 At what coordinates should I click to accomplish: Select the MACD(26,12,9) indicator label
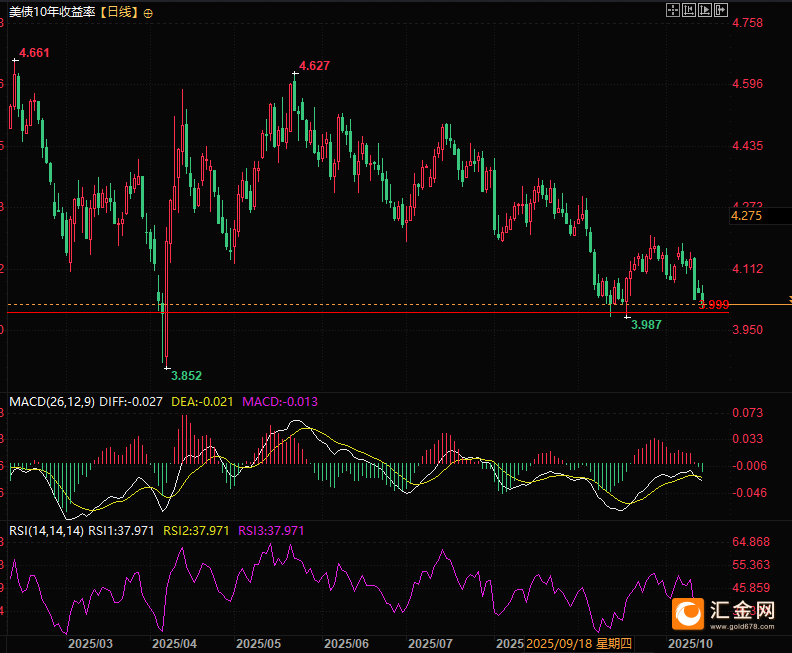pos(52,402)
